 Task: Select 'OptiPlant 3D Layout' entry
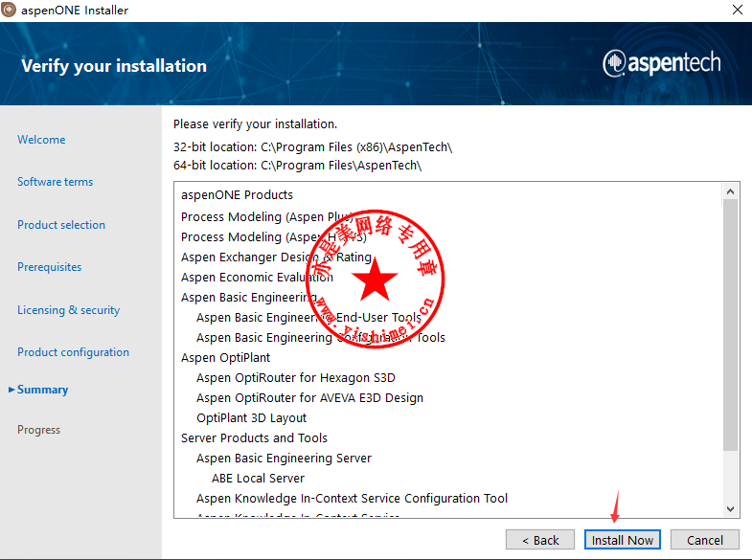click(251, 418)
